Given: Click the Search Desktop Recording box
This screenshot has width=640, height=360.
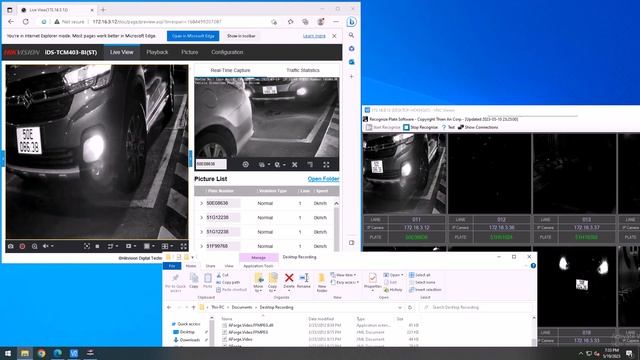Looking at the screenshot, I should tap(476, 307).
